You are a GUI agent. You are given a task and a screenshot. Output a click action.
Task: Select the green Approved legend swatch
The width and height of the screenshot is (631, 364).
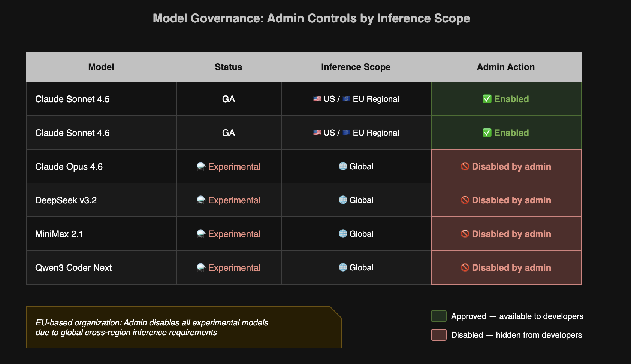coord(438,316)
